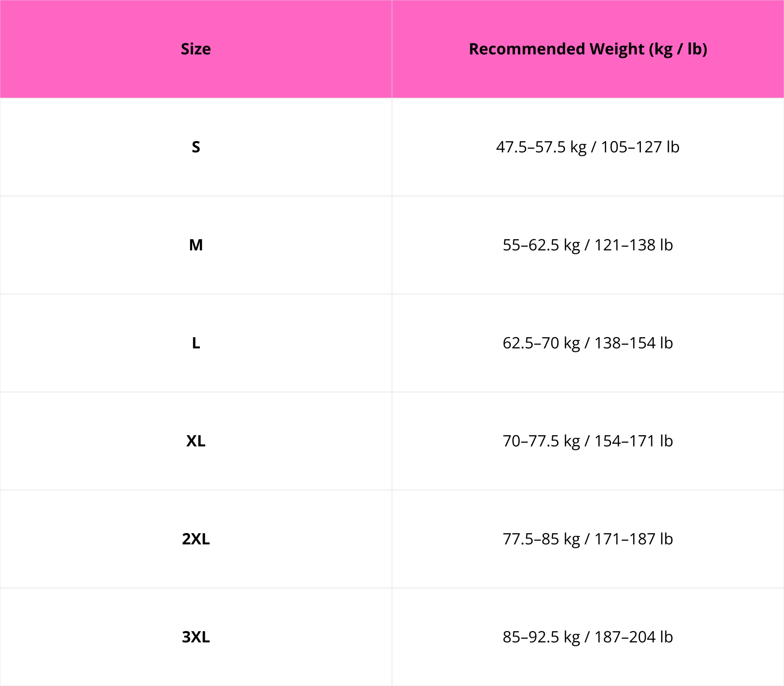Select the 2XL size label
Image resolution: width=784 pixels, height=686 pixels.
[196, 539]
